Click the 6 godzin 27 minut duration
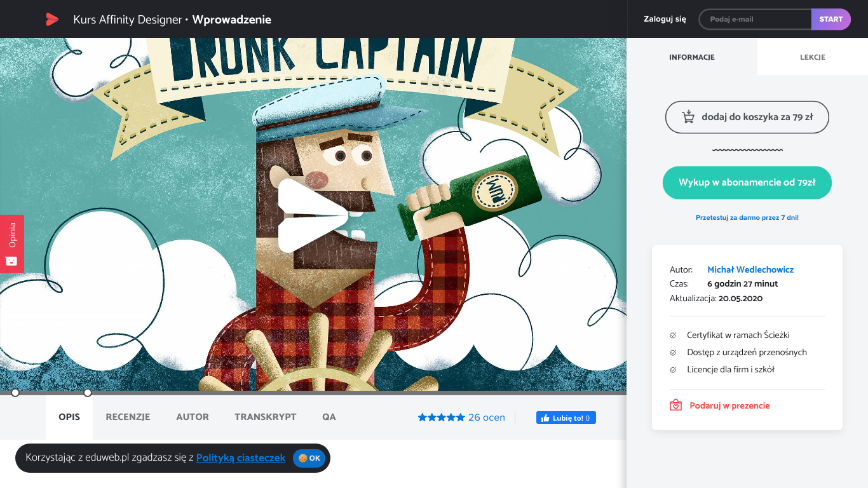This screenshot has width=868, height=488. 743,284
